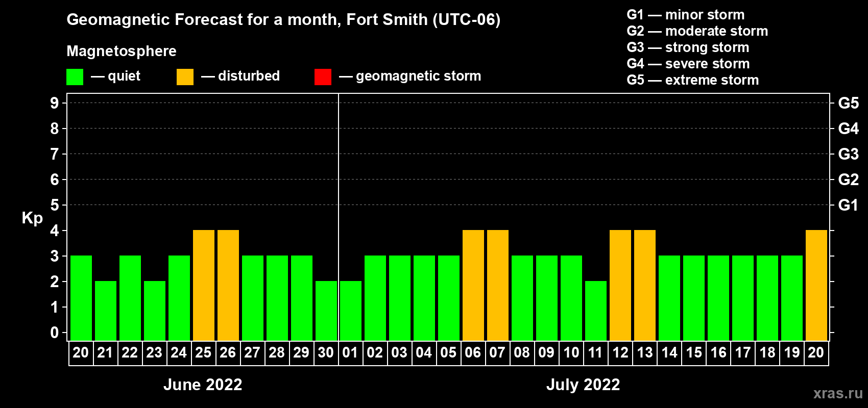
Task: Click date label 24 in June
Action: 179,353
